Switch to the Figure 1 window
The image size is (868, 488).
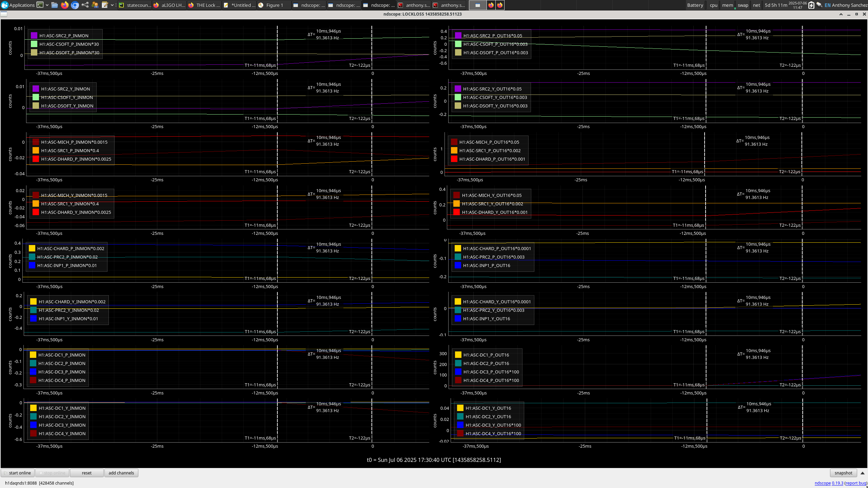click(274, 5)
